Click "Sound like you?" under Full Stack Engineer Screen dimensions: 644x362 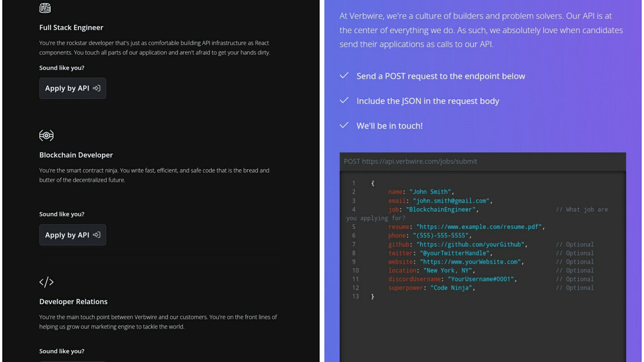[x=62, y=68]
